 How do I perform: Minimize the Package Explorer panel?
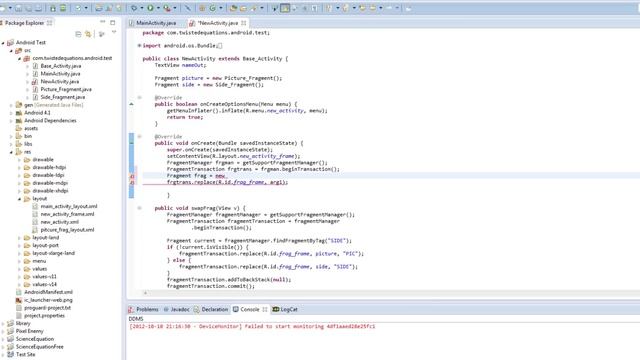pyautogui.click(x=102, y=22)
